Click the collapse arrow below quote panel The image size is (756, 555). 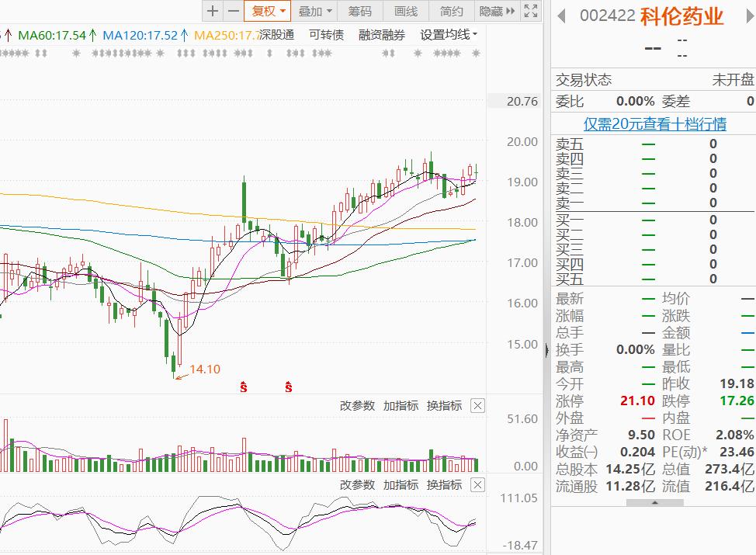[x=654, y=503]
